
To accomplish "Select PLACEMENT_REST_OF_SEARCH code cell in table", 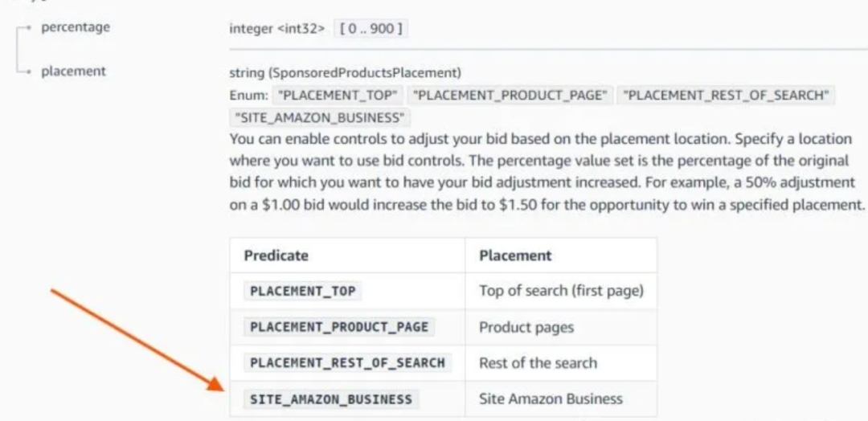I will tap(348, 363).
